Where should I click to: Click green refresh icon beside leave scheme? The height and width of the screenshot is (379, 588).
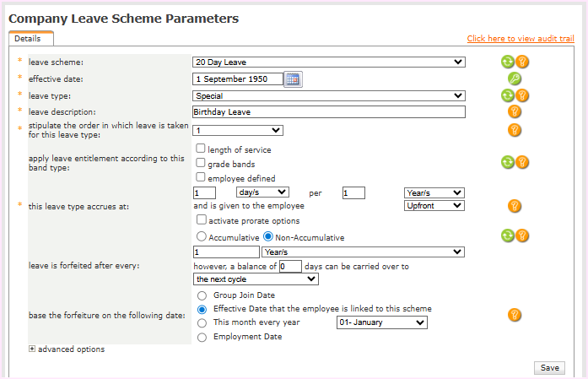pyautogui.click(x=507, y=62)
